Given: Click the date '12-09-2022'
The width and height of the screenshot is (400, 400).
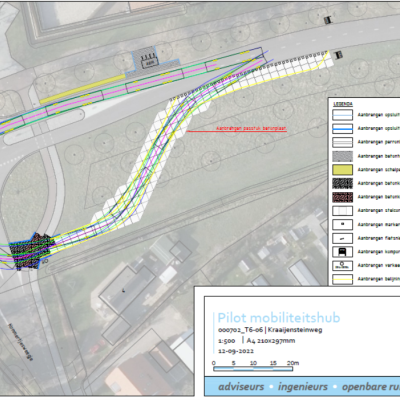Looking at the screenshot, I should (x=236, y=351).
